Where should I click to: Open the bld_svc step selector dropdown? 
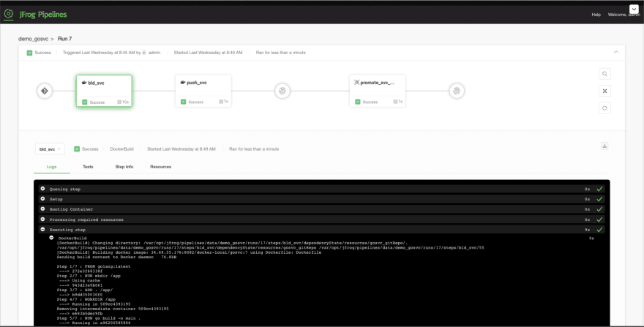(x=50, y=149)
